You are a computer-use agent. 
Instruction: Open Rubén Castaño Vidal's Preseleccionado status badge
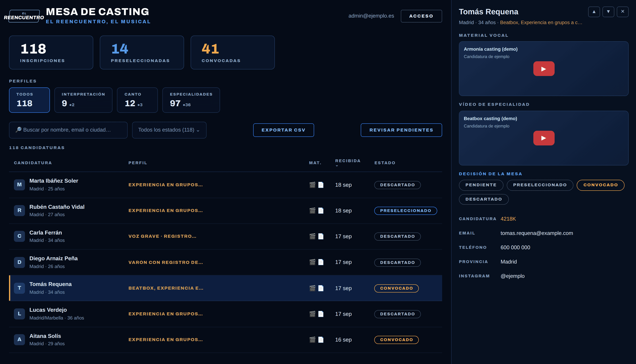pyautogui.click(x=405, y=211)
